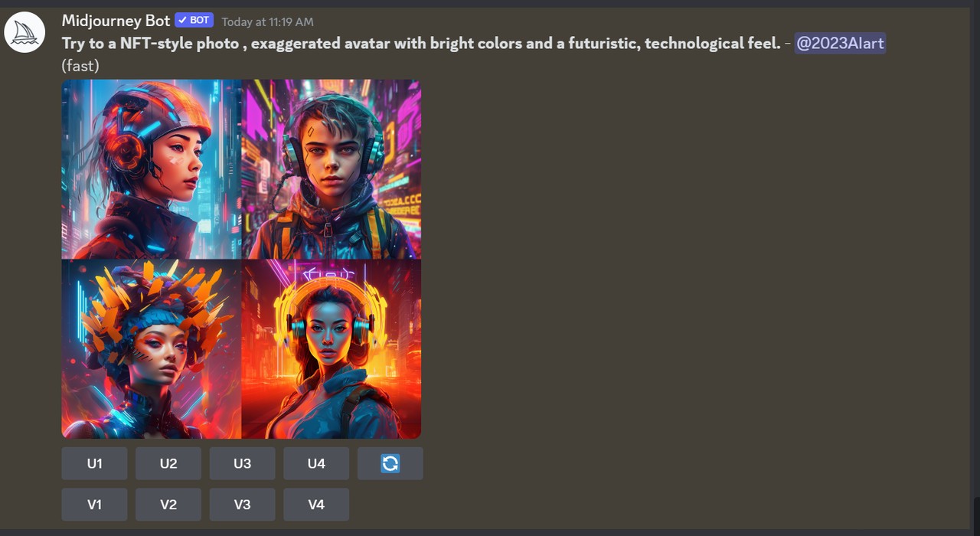Open the bottom-right woman with yellow halo image
The height and width of the screenshot is (536, 980).
(x=332, y=349)
